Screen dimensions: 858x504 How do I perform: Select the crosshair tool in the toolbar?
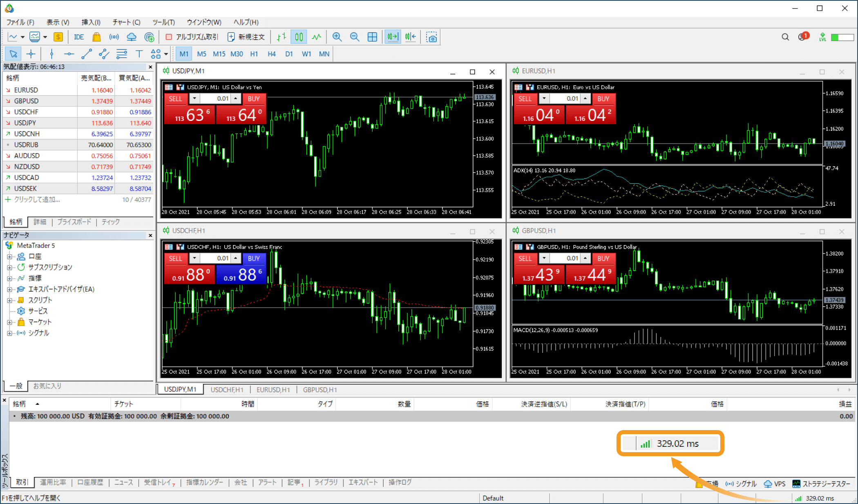[x=31, y=54]
